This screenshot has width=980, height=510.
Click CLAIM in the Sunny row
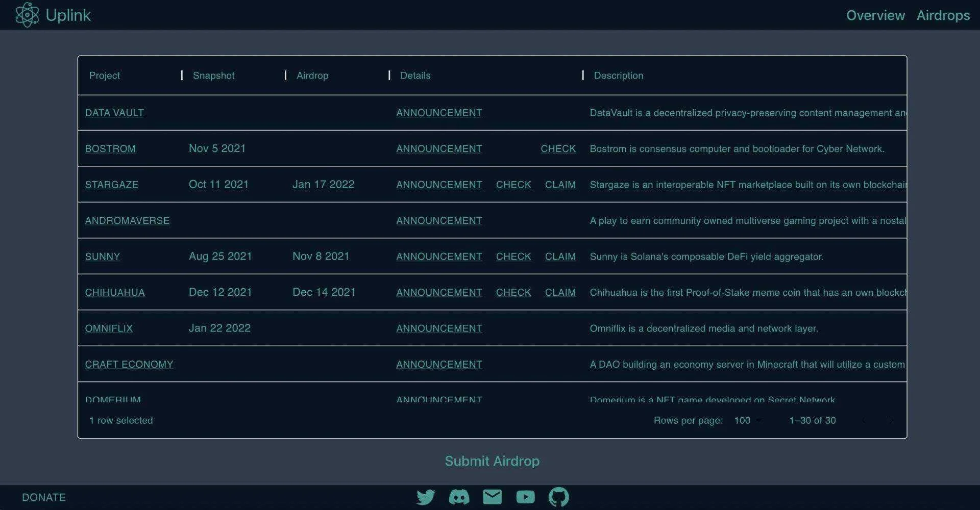560,257
